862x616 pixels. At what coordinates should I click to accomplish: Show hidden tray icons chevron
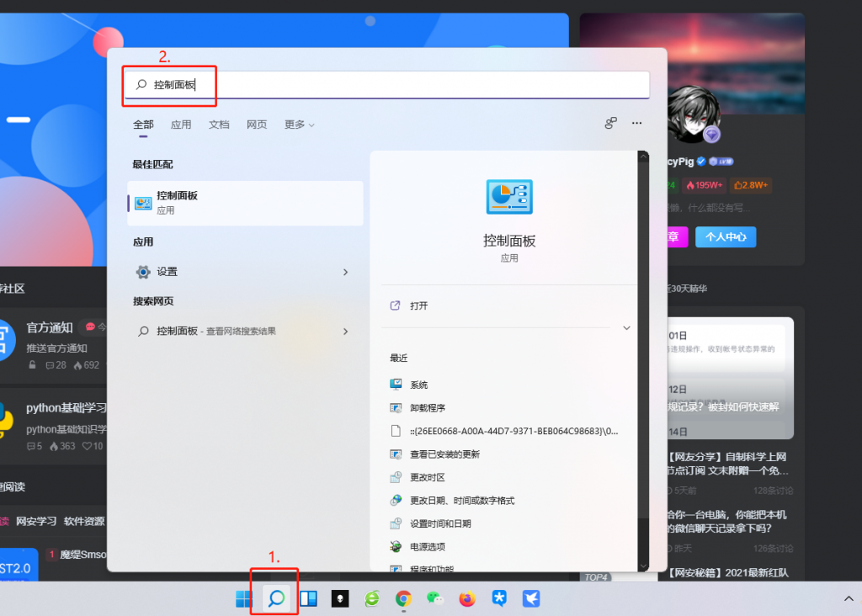point(849,599)
